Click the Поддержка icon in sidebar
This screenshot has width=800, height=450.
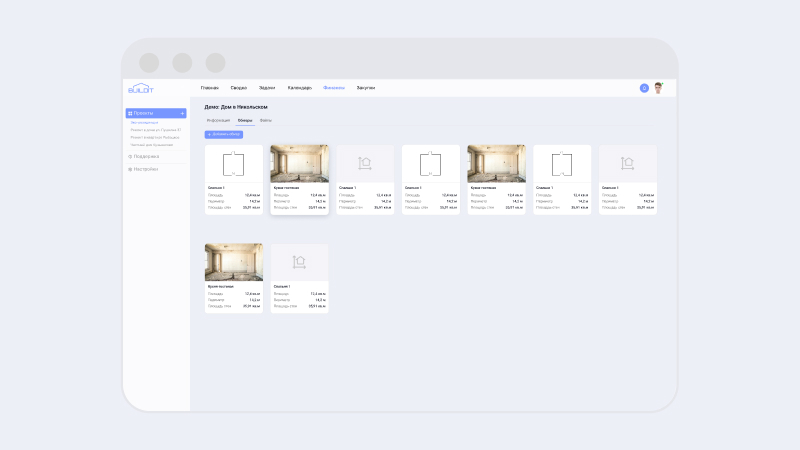click(x=130, y=157)
